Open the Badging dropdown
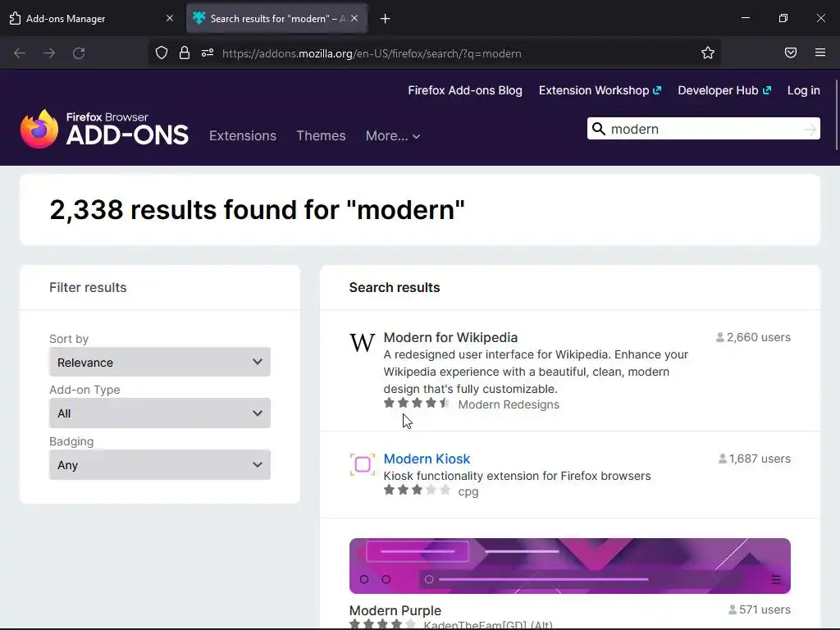The height and width of the screenshot is (630, 840). point(160,464)
